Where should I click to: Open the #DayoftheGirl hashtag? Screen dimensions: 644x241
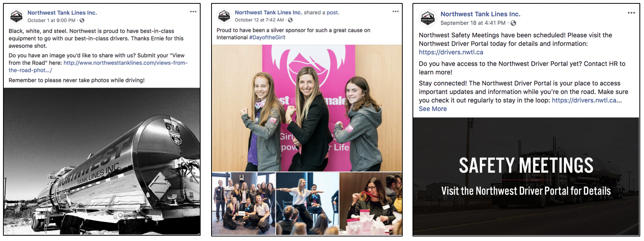click(267, 37)
